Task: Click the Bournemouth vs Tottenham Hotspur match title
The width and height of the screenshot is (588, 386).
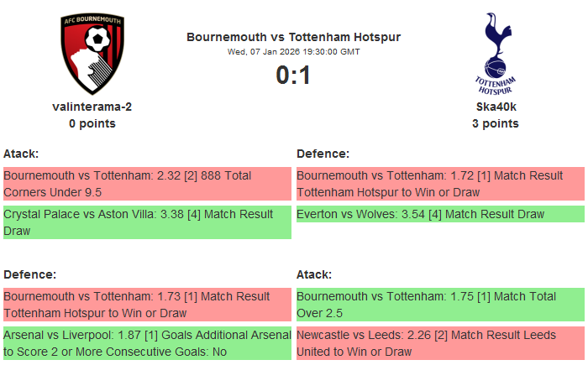Action: tap(293, 37)
